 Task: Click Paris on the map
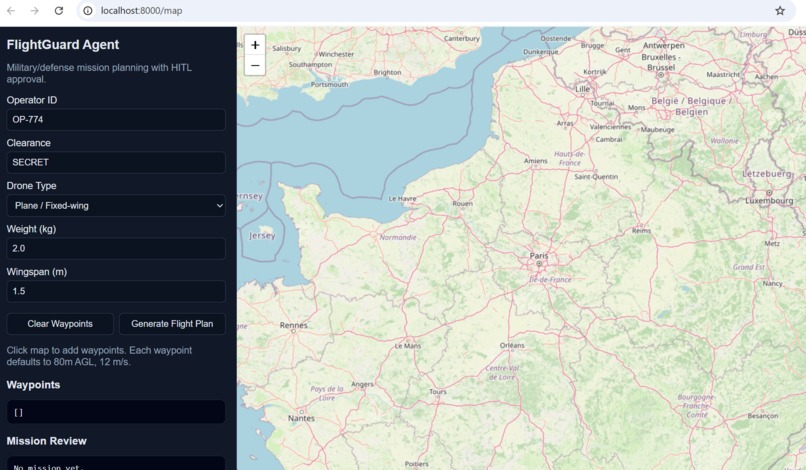pos(539,256)
